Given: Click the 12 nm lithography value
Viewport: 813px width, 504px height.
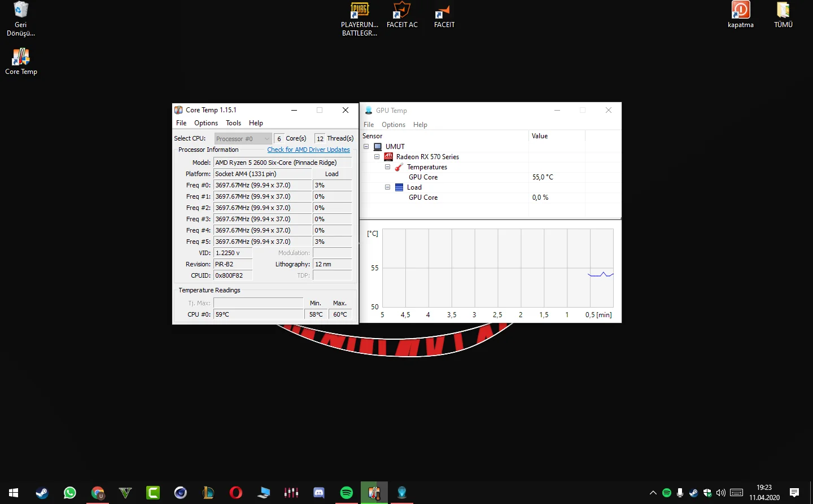Looking at the screenshot, I should 333,264.
